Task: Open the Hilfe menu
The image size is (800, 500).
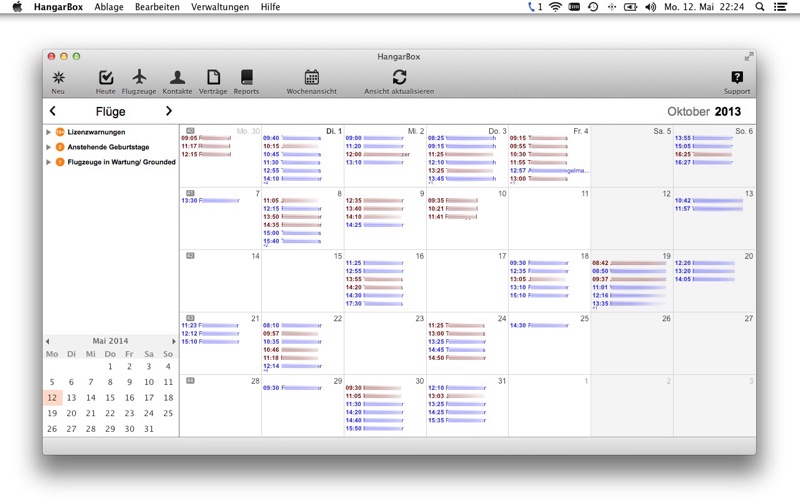Action: [x=270, y=7]
